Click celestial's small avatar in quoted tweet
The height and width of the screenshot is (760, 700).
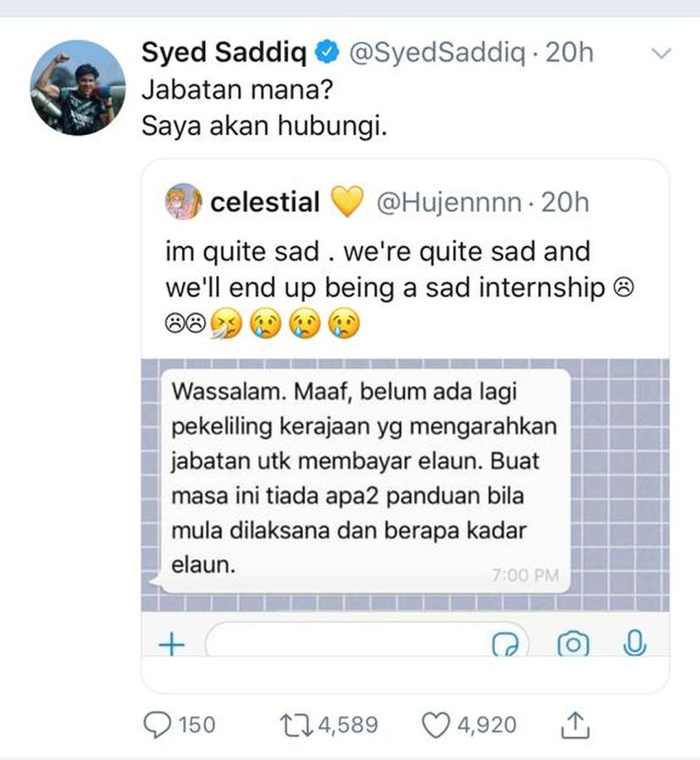(183, 202)
